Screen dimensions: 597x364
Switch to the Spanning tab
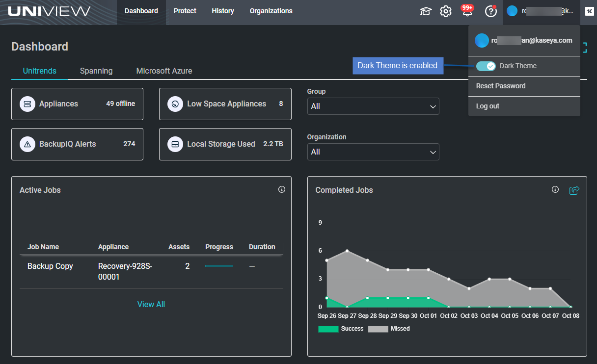96,71
